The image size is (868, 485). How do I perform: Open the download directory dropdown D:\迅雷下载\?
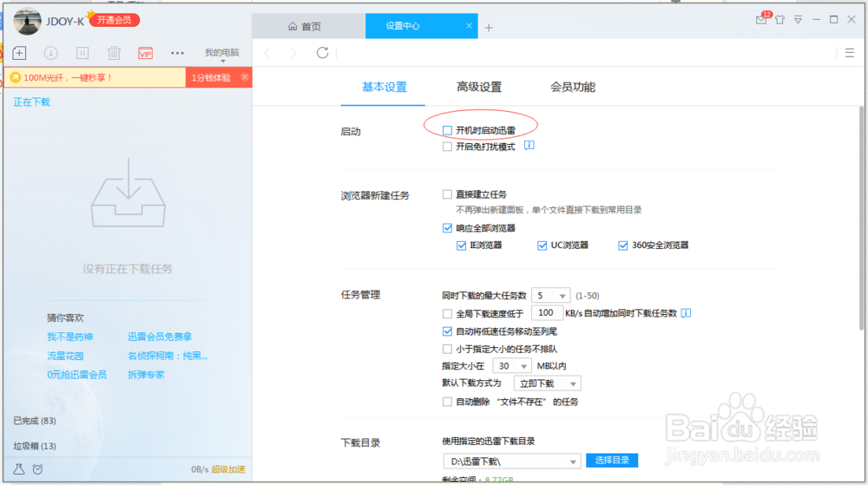point(512,462)
